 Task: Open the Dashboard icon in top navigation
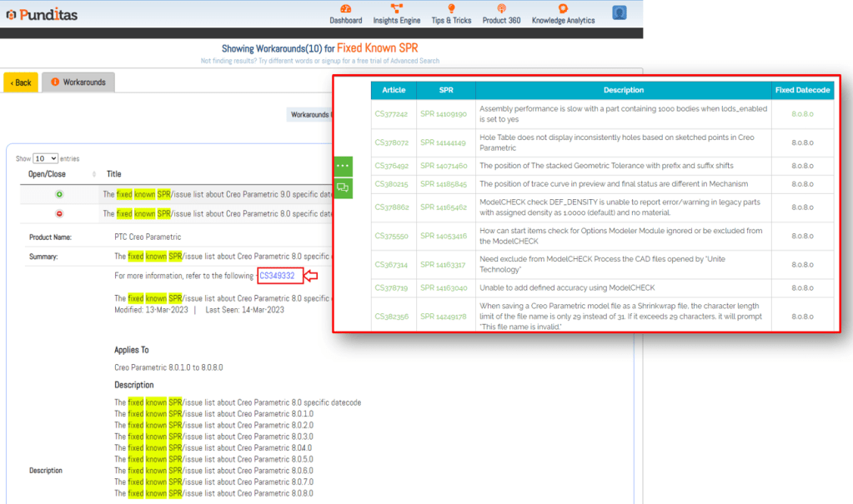click(345, 9)
